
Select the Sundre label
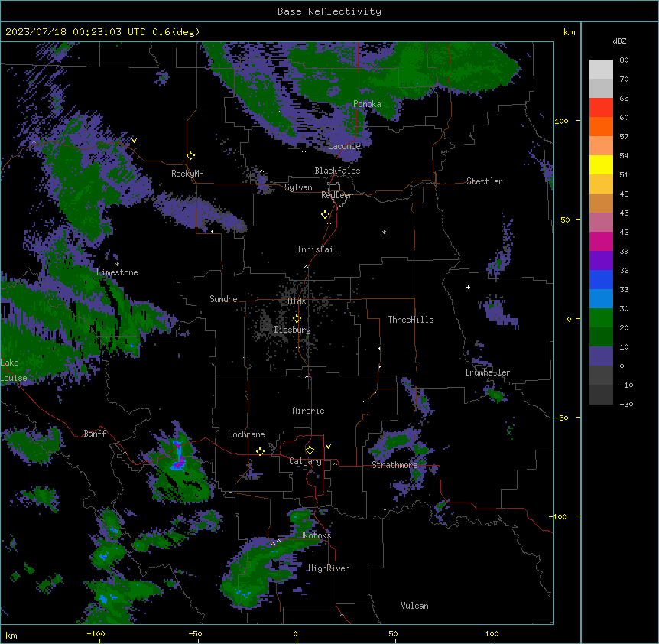coord(223,299)
